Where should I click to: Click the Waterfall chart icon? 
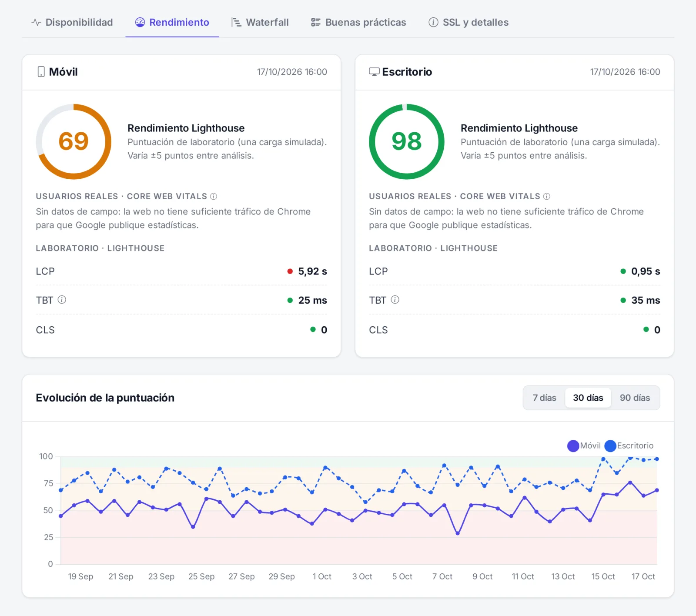tap(236, 22)
